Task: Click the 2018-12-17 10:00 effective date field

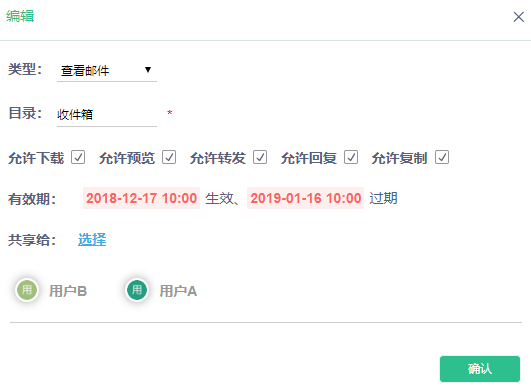Action: (142, 198)
